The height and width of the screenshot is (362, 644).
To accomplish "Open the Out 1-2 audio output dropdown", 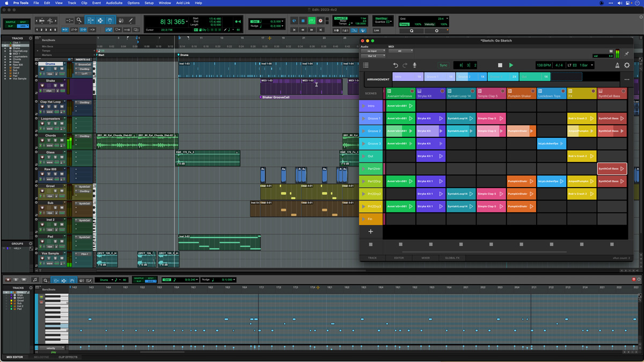I will 372,55.
